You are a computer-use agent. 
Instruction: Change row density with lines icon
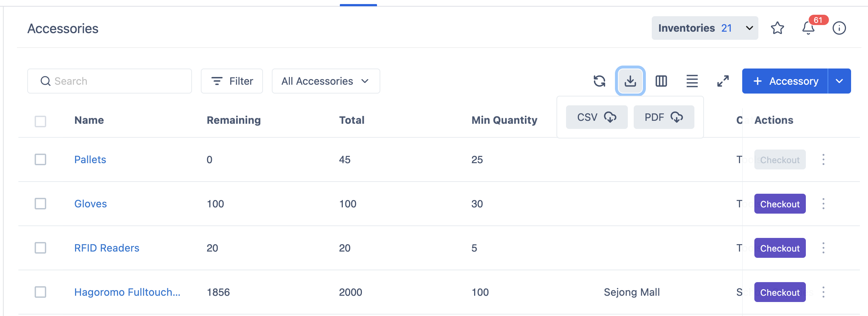click(692, 81)
